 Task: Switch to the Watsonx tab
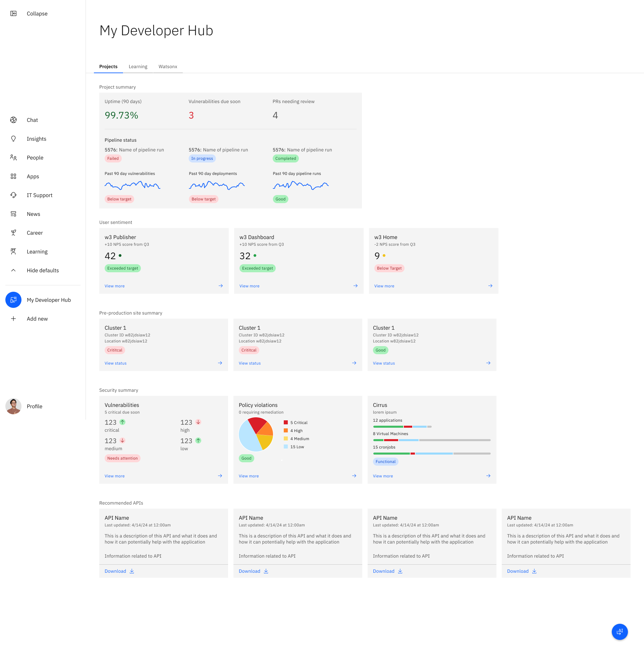[x=168, y=67]
